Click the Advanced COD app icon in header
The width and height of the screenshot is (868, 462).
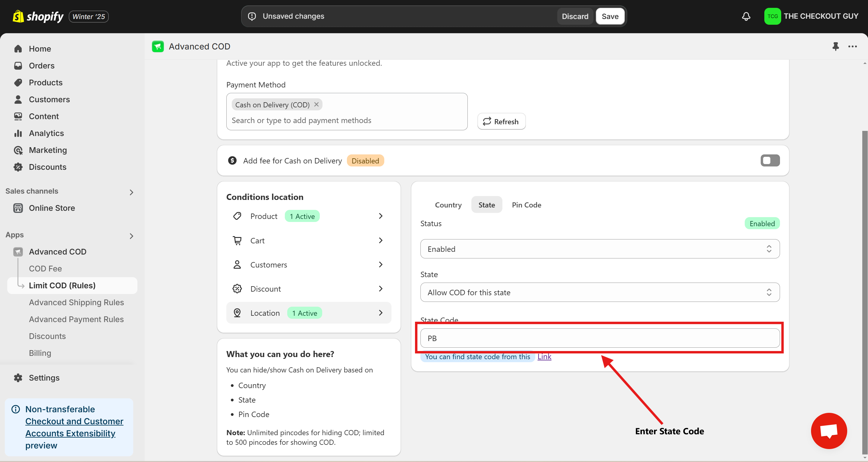coord(158,46)
